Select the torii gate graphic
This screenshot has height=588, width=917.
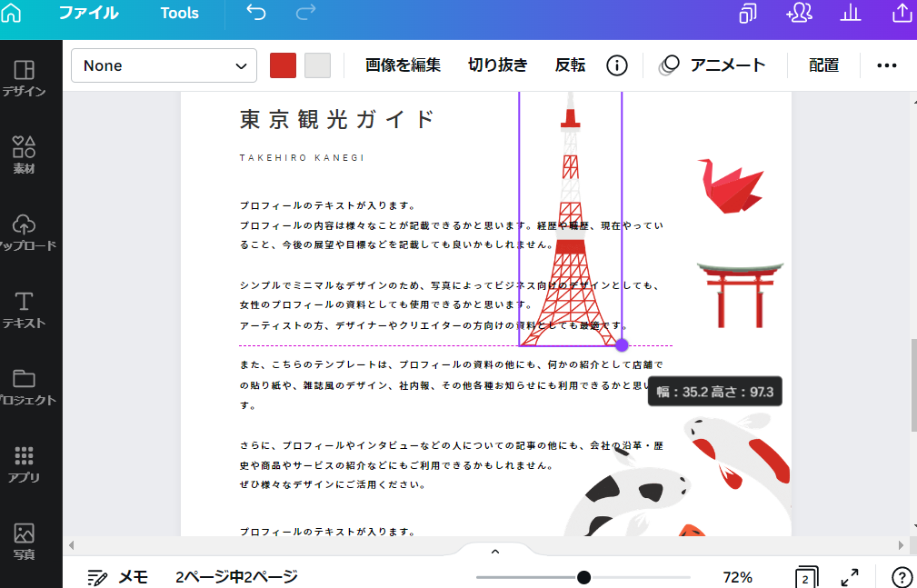pyautogui.click(x=740, y=294)
